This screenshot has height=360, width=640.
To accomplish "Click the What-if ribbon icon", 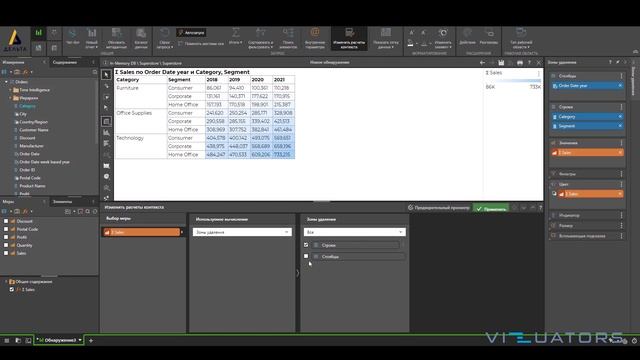I will [73, 36].
